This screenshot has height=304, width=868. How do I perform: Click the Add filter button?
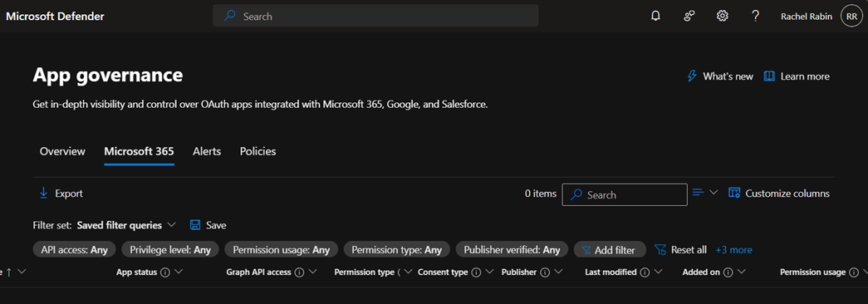610,250
